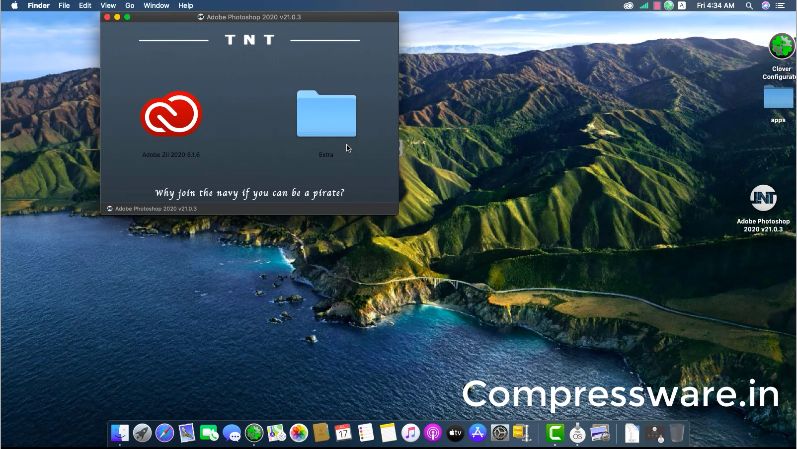
Task: Open App Store in the Dock
Action: 477,433
